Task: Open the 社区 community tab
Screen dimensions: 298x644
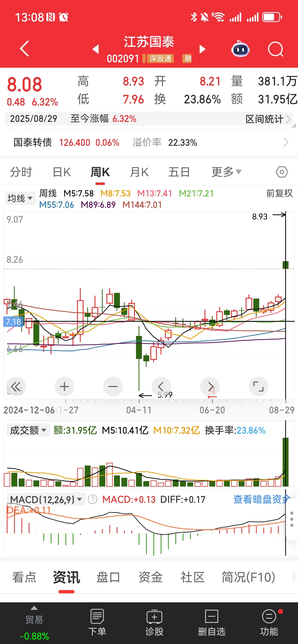Action: point(193,577)
